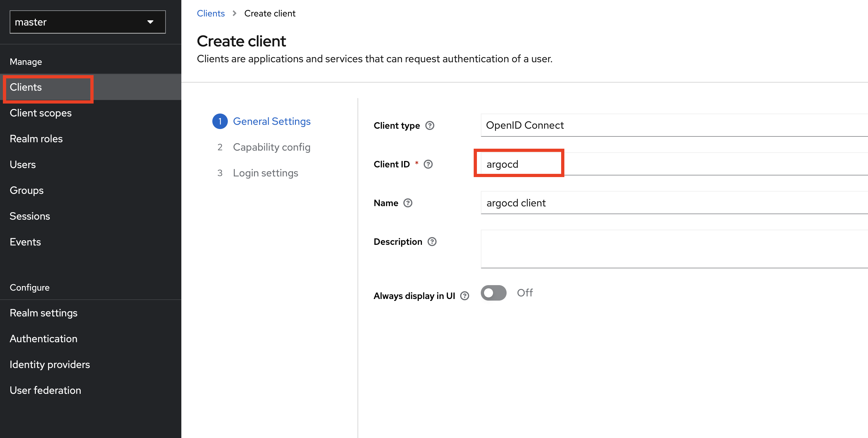The height and width of the screenshot is (438, 868).
Task: Click step 1 circle for General Settings
Action: point(220,121)
